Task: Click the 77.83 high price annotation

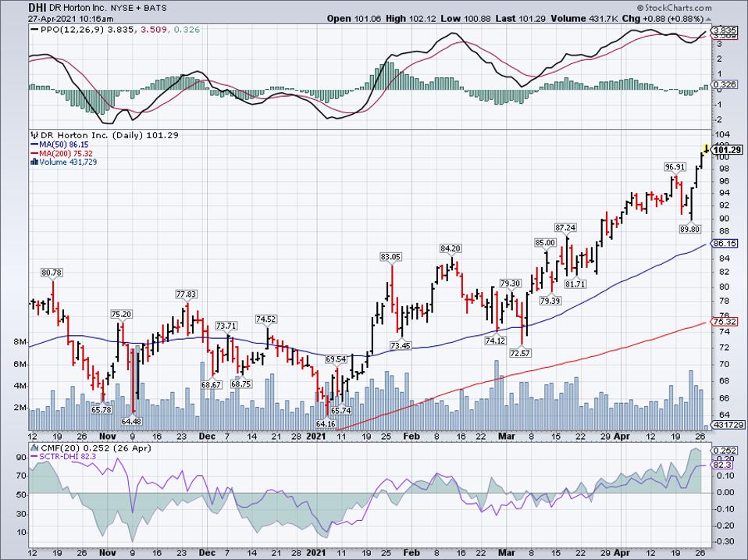Action: (x=187, y=294)
